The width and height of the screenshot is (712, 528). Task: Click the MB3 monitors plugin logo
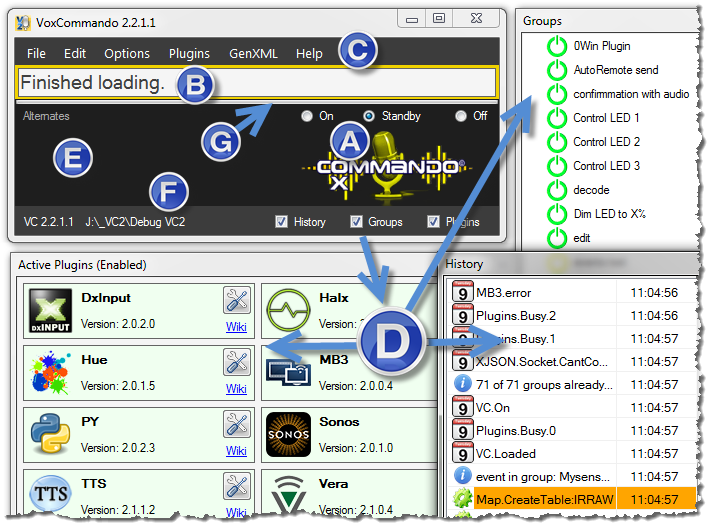289,372
